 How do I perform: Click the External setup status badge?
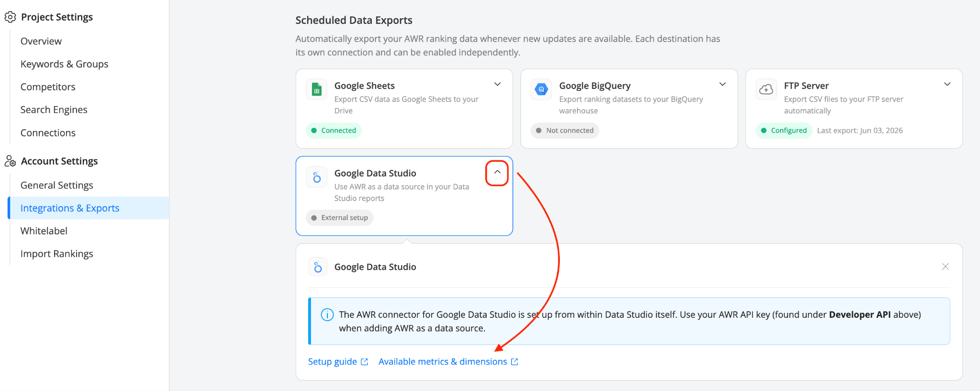point(339,218)
